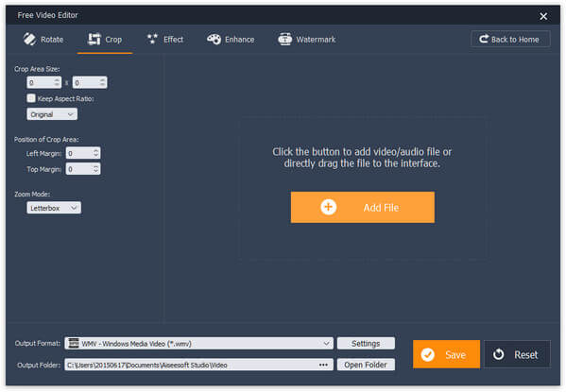Click the Open Folder button

[x=366, y=365]
